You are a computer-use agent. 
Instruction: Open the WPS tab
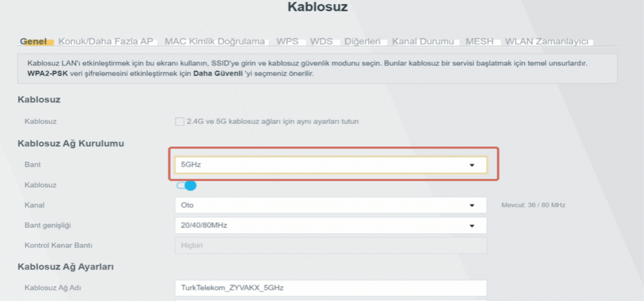pyautogui.click(x=287, y=42)
